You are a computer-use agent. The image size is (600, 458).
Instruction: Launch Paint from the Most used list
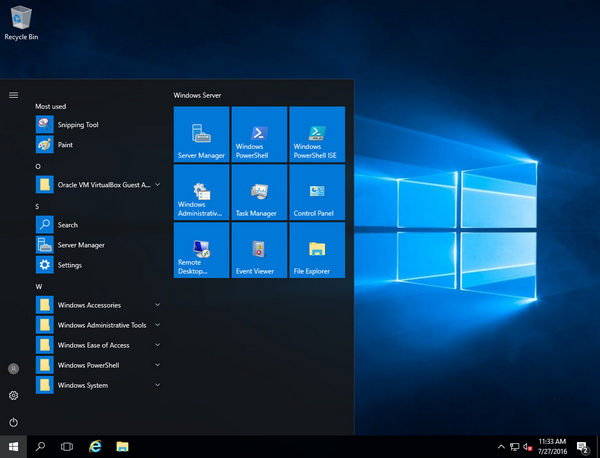pyautogui.click(x=65, y=145)
